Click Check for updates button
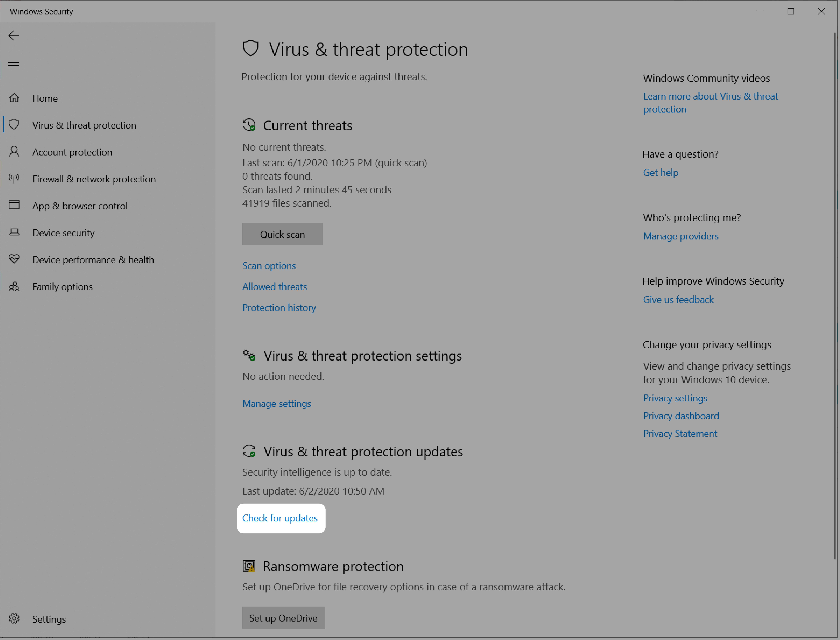Screen dimensions: 840x640 (x=280, y=518)
